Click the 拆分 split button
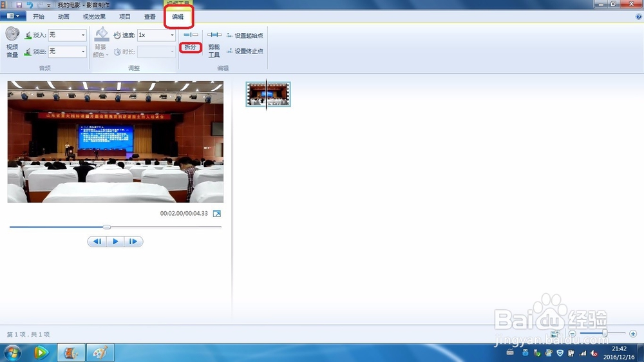 point(191,47)
